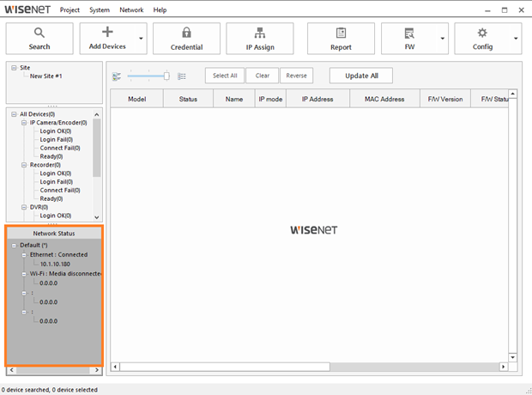This screenshot has height=395, width=532.
Task: Collapse the Ethernet : Connected node
Action: pos(24,255)
